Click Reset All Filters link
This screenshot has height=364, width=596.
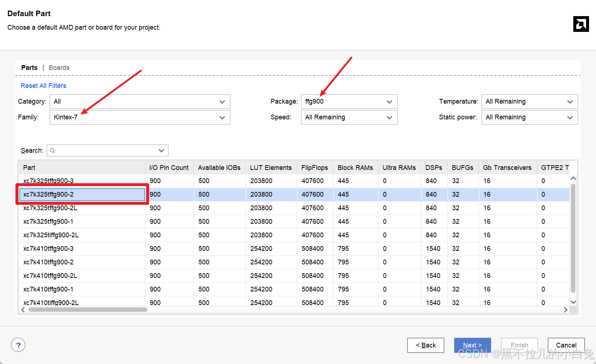(43, 86)
